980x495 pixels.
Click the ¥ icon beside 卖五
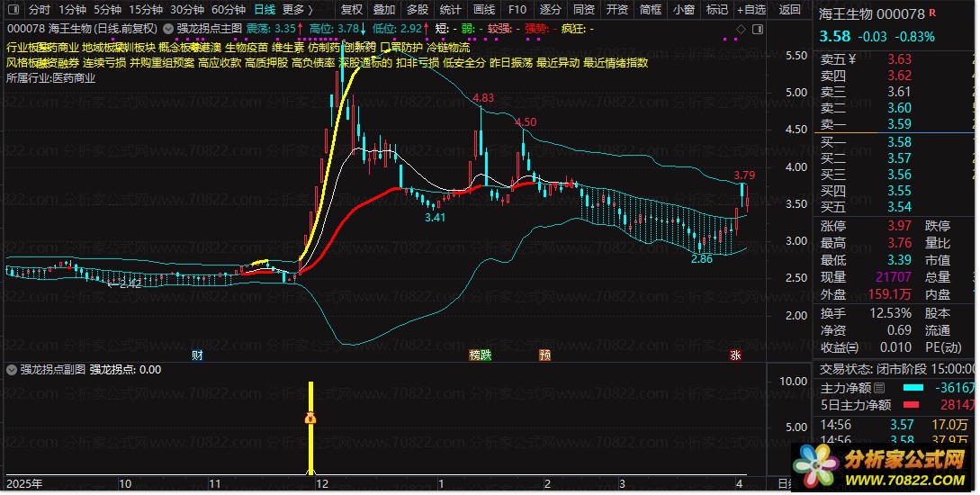852,60
